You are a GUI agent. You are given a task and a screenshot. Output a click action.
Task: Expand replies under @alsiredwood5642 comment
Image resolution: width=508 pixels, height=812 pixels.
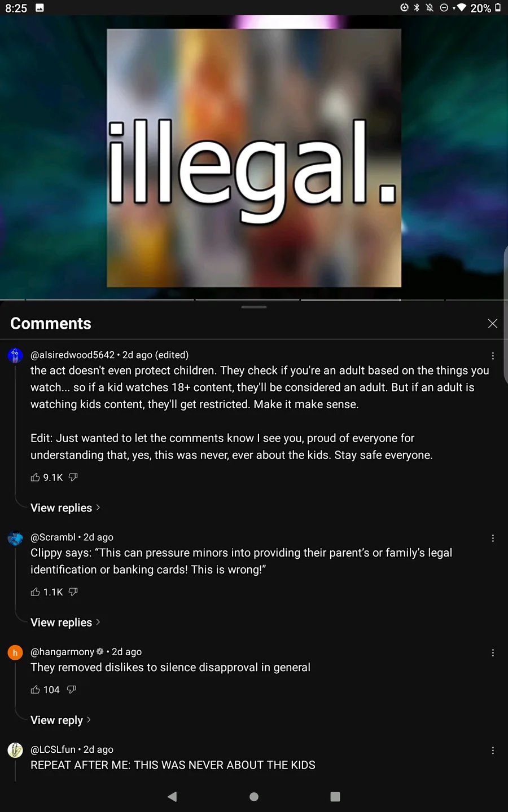tap(65, 507)
